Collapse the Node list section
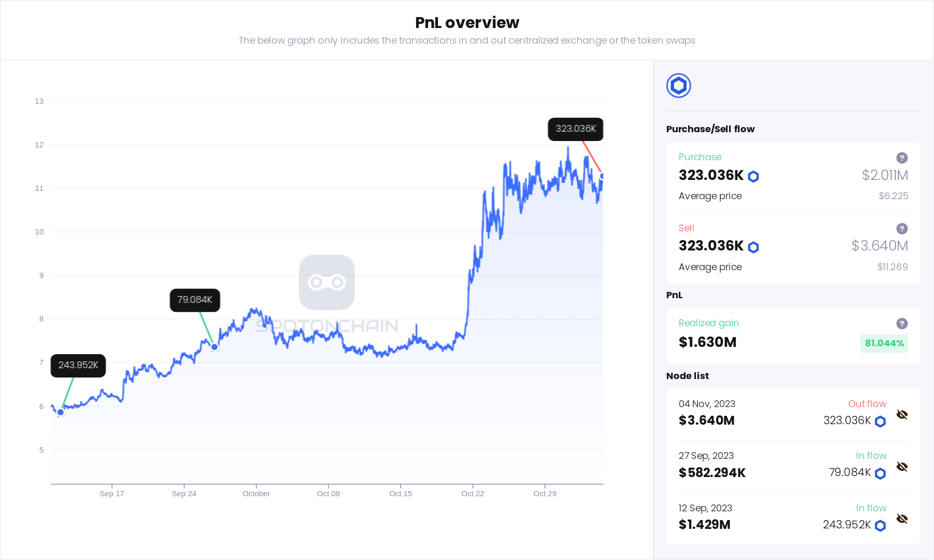Viewport: 934px width, 560px height. tap(687, 376)
